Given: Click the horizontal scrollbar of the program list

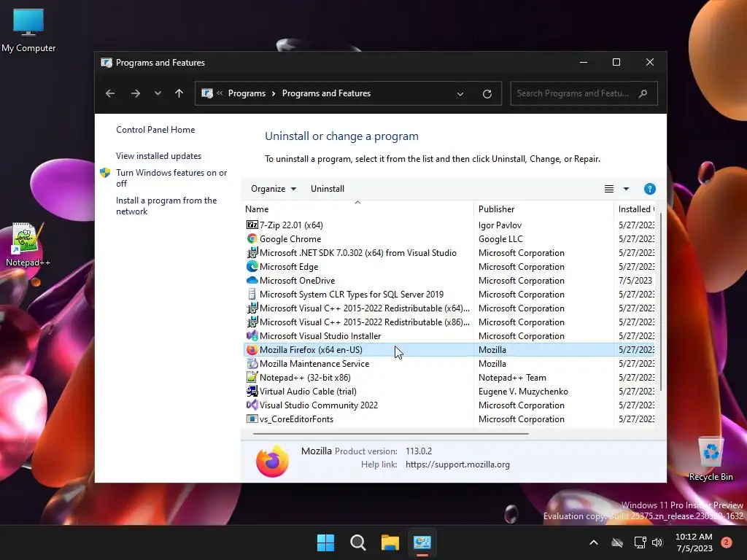Looking at the screenshot, I should coord(391,434).
